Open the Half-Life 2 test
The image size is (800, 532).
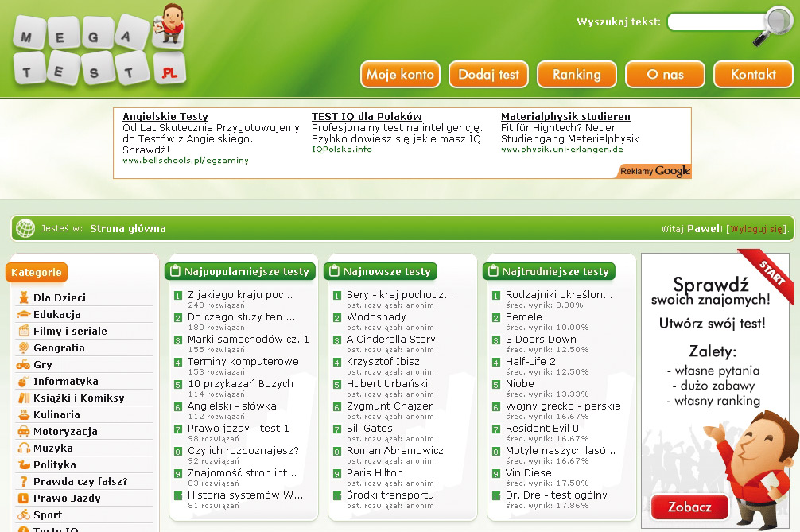click(x=530, y=362)
